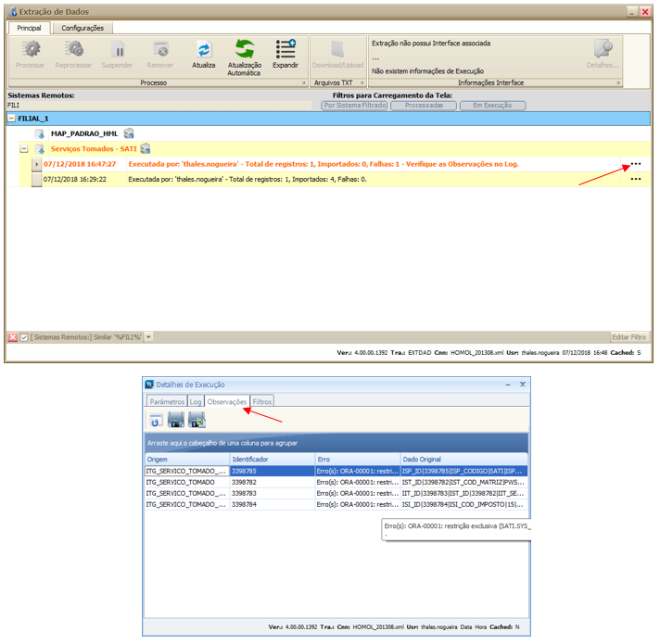This screenshot has width=660, height=644.
Task: Toggle the Sistemas Remotos filter checkbox
Action: tap(24, 337)
